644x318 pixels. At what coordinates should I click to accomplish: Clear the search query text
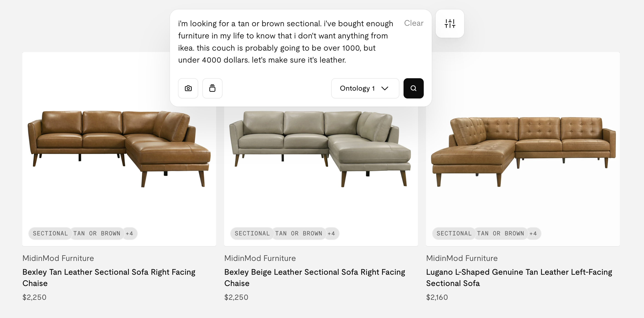tap(414, 23)
